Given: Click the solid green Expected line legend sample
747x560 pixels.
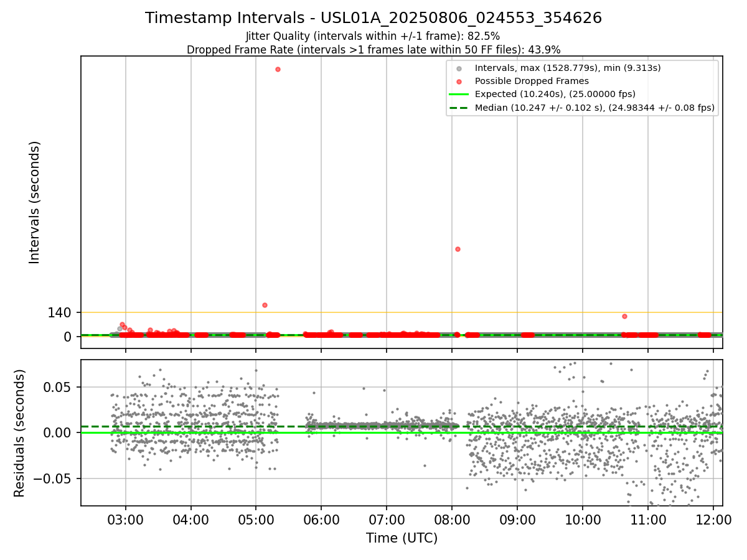Looking at the screenshot, I should point(459,95).
